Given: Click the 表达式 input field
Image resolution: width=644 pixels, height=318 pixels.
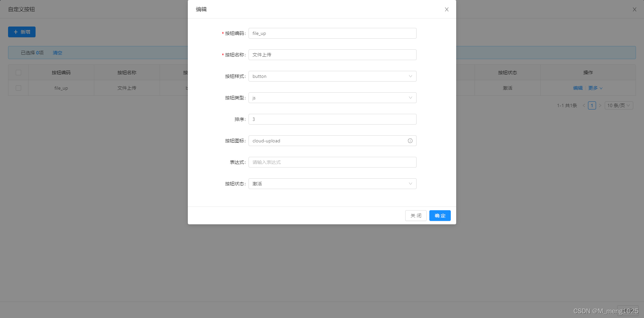Looking at the screenshot, I should (332, 162).
